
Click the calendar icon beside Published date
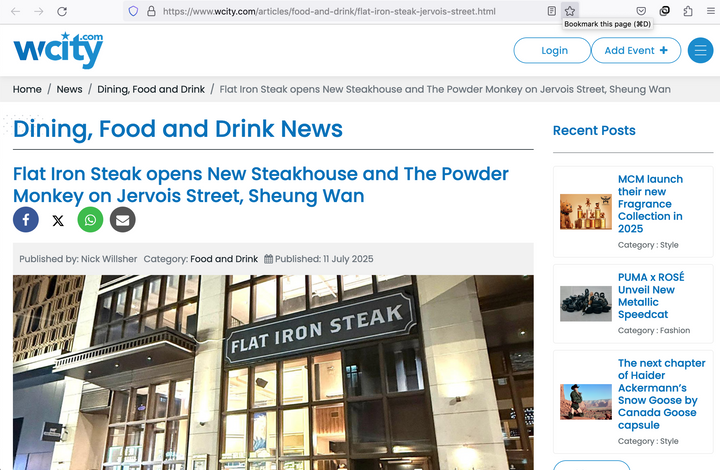(x=269, y=259)
